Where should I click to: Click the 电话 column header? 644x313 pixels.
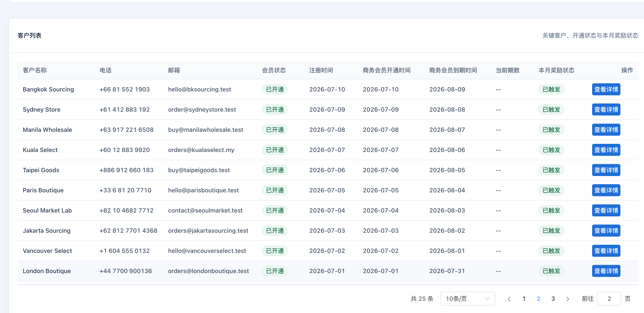(105, 70)
